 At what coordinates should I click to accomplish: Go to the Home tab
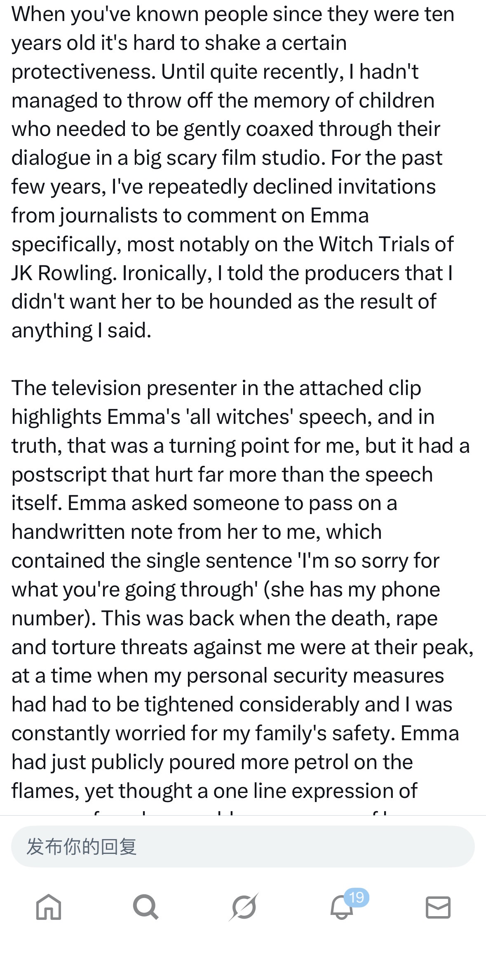coord(49,907)
